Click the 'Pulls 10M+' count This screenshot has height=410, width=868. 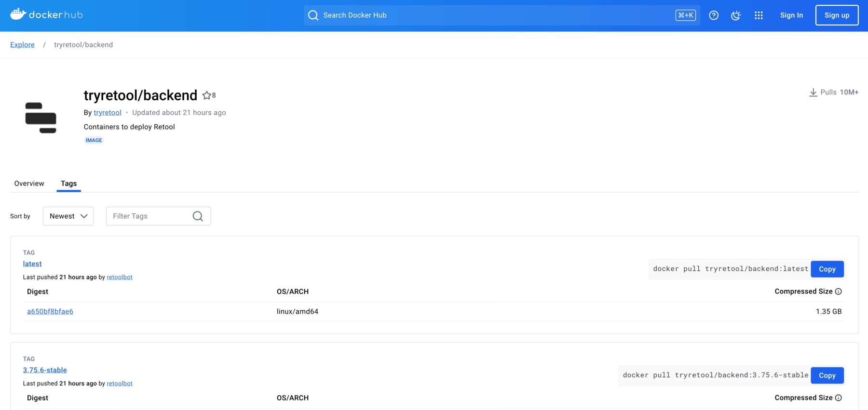tap(839, 93)
